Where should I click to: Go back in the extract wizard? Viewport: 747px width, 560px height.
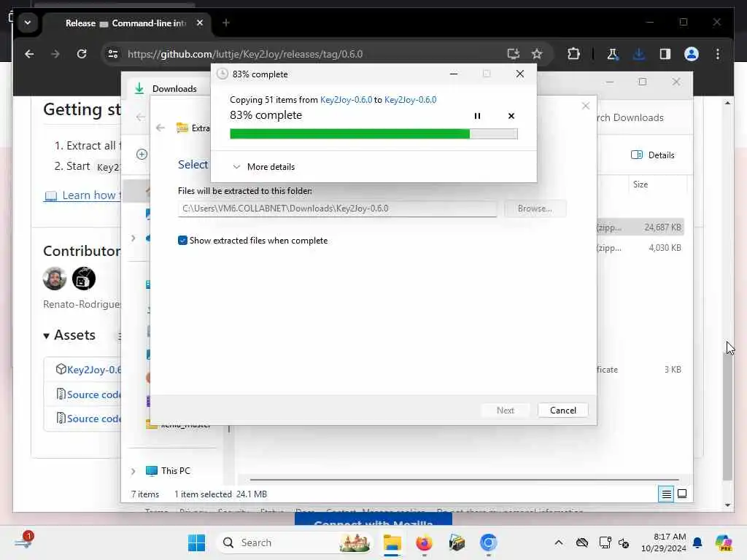pos(160,128)
